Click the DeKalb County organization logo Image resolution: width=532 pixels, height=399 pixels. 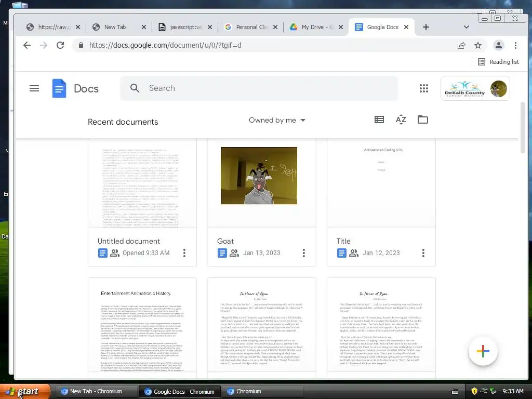[x=464, y=89]
